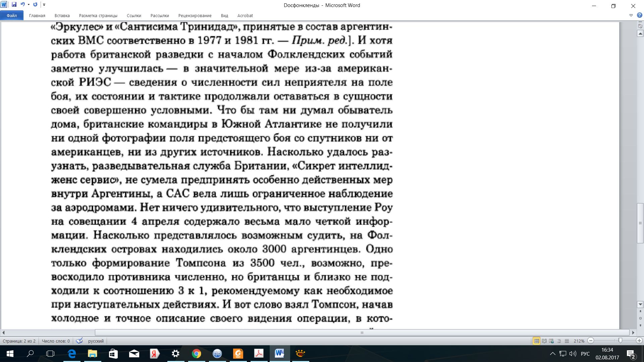
Task: Click Next Page double-arrow button
Action: 640,325
